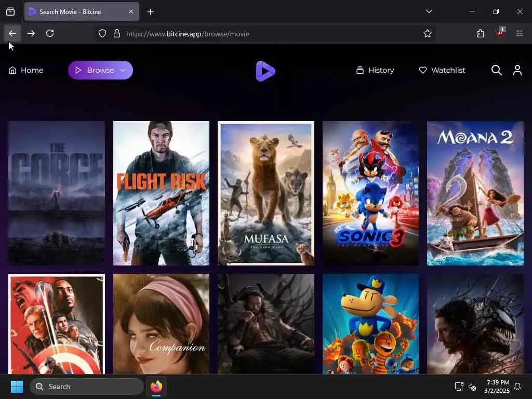
Task: Open The Gorge movie poster
Action: pos(57,193)
